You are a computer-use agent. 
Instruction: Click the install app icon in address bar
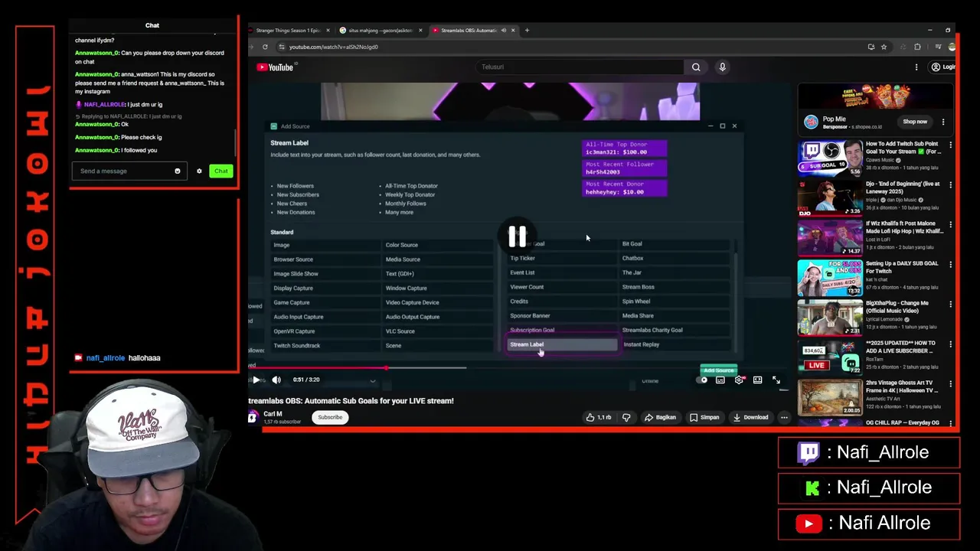point(871,47)
